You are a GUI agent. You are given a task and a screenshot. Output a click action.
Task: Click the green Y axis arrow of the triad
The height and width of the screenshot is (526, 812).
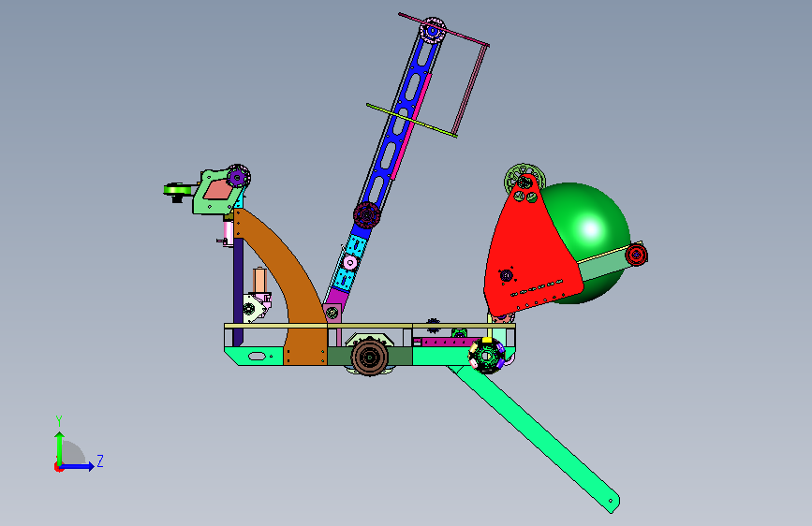point(60,447)
